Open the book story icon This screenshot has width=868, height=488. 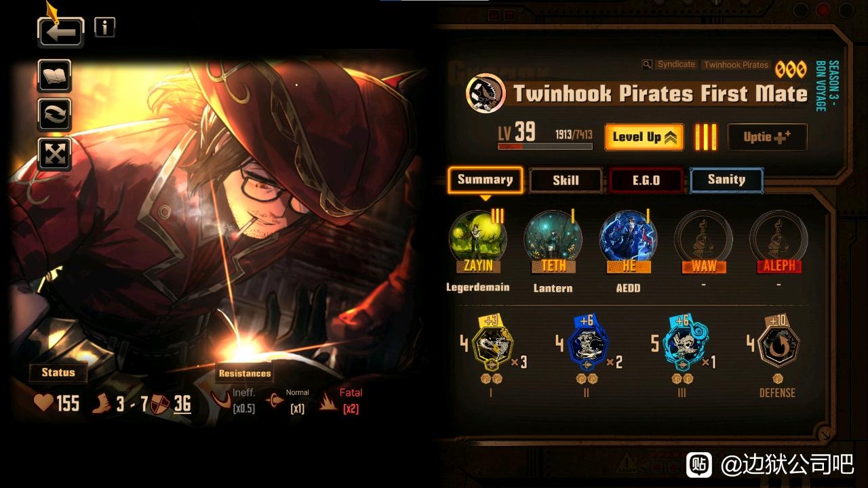[x=55, y=75]
